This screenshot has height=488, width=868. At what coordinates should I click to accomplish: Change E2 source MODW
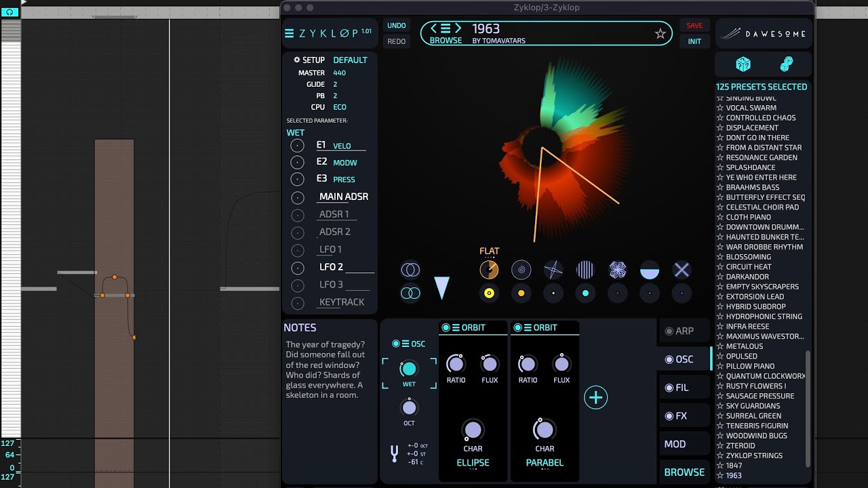(x=345, y=163)
